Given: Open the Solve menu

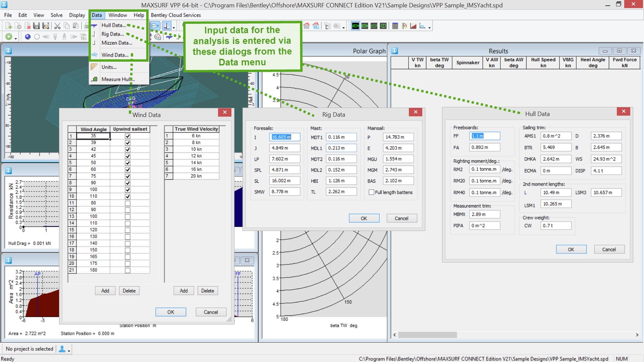Looking at the screenshot, I should pos(56,15).
